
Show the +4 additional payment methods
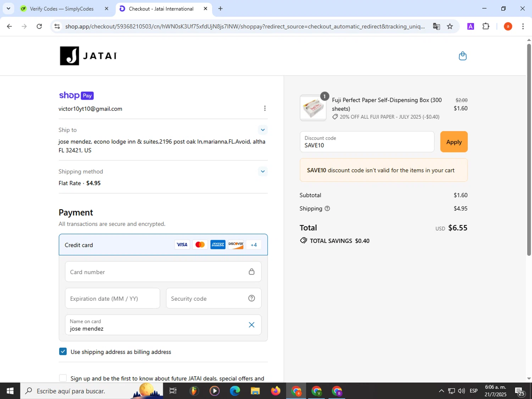[x=254, y=245]
